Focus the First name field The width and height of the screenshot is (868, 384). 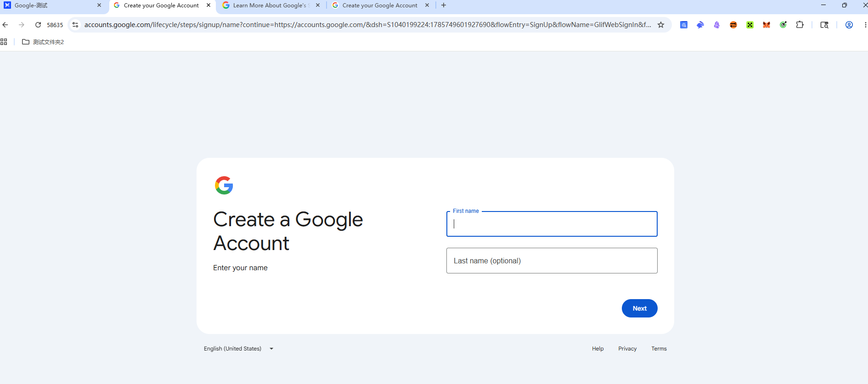pos(552,224)
